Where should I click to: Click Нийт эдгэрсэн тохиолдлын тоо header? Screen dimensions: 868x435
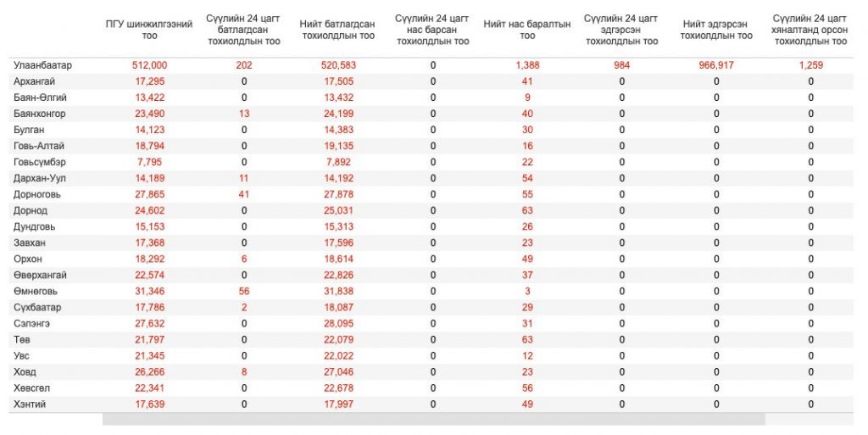click(x=716, y=30)
